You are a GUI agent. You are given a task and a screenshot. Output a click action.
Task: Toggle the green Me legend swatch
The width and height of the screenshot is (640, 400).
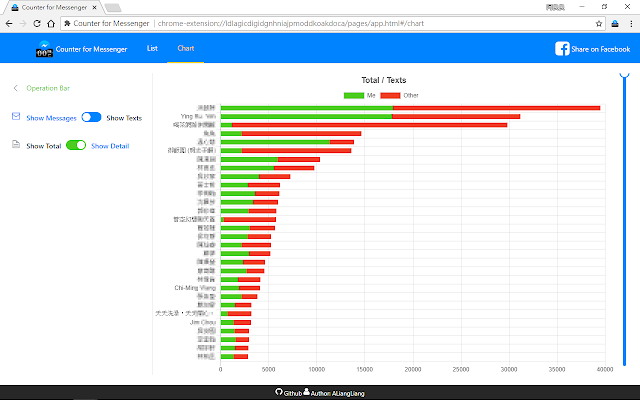coord(354,96)
